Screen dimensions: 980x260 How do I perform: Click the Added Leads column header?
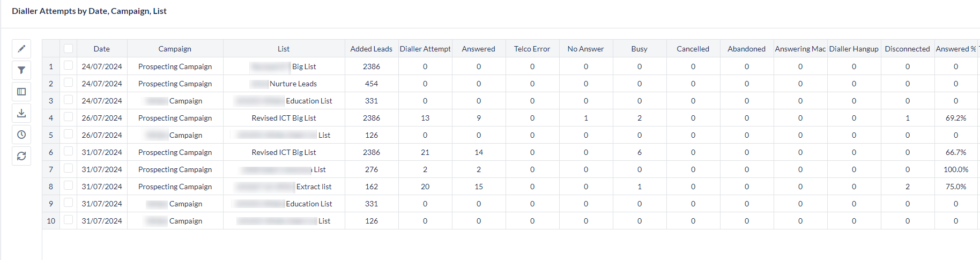pos(371,49)
